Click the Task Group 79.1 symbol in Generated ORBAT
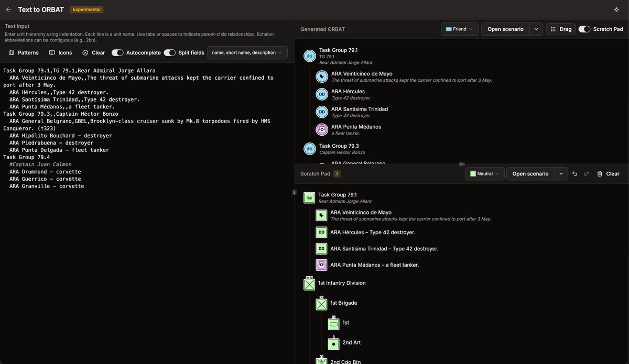Image resolution: width=629 pixels, height=364 pixels. coord(310,56)
